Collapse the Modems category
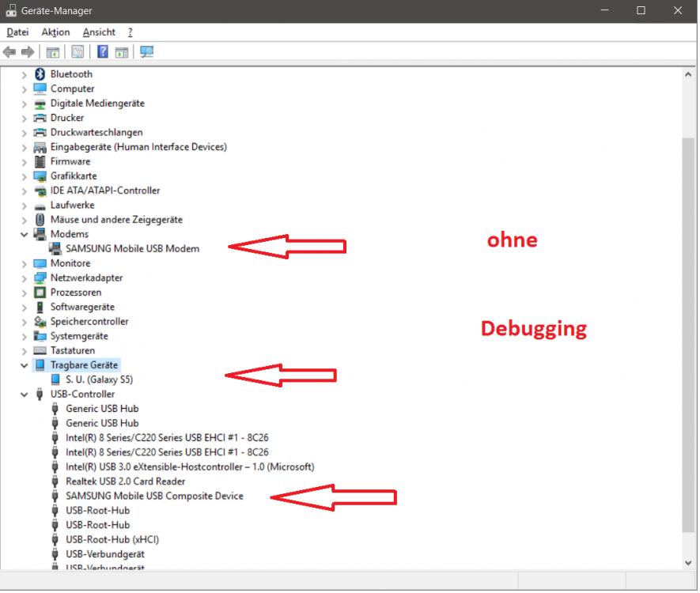The height and width of the screenshot is (593, 700). coord(24,234)
